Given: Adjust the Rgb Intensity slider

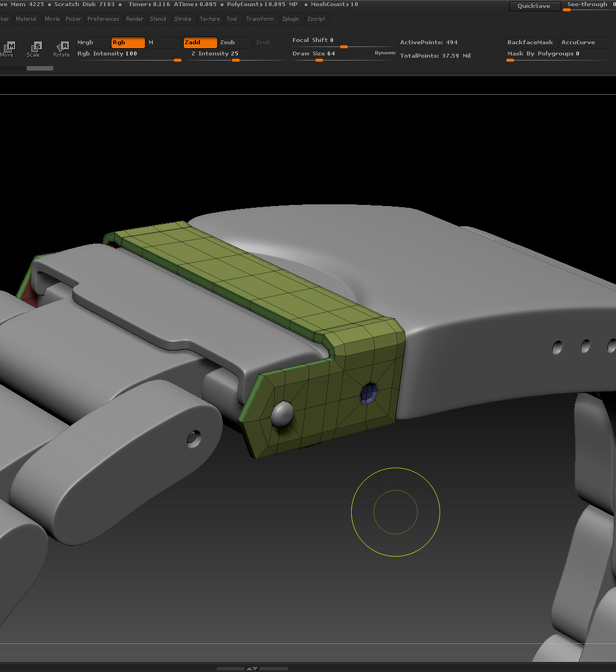Looking at the screenshot, I should point(129,55).
